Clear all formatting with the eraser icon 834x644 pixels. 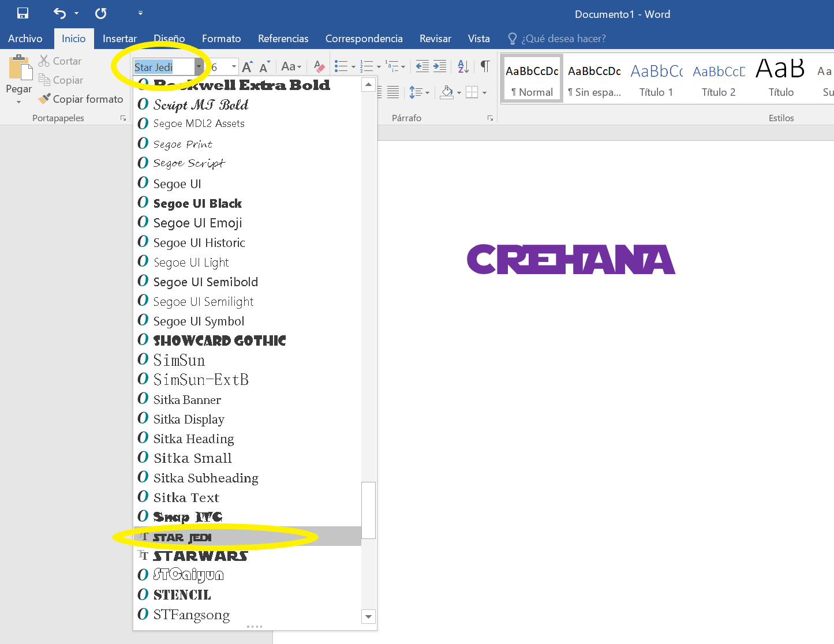319,67
